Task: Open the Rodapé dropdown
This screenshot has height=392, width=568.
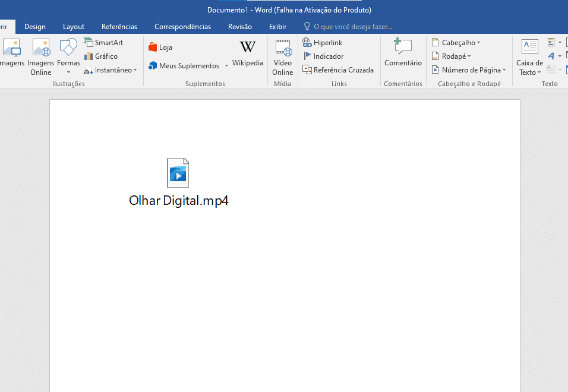Action: coord(452,56)
